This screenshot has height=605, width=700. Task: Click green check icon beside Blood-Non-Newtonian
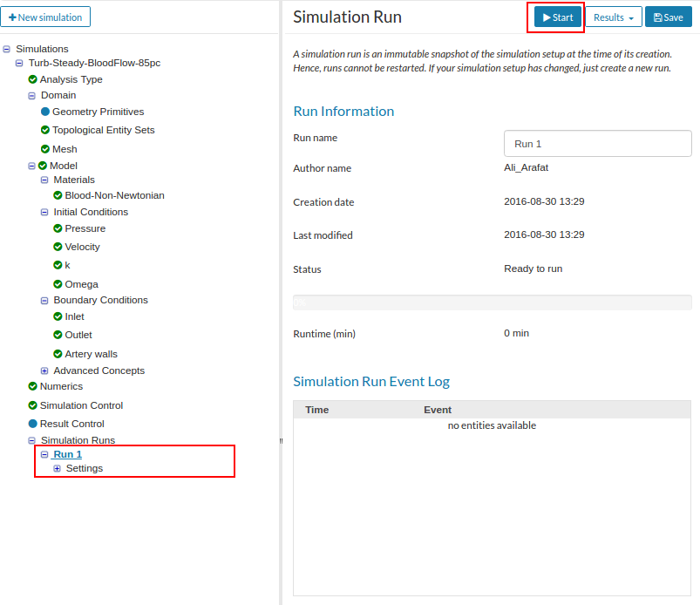click(58, 195)
